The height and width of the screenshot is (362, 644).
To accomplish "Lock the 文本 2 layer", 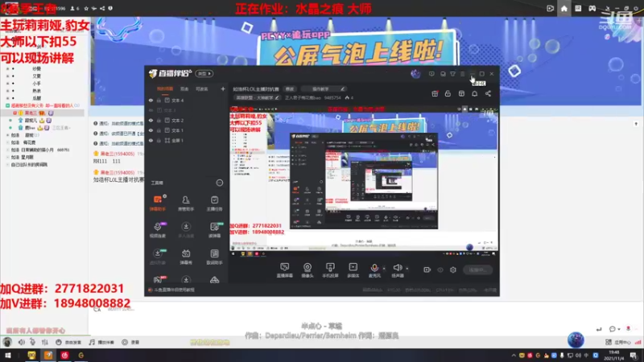I will coord(159,120).
